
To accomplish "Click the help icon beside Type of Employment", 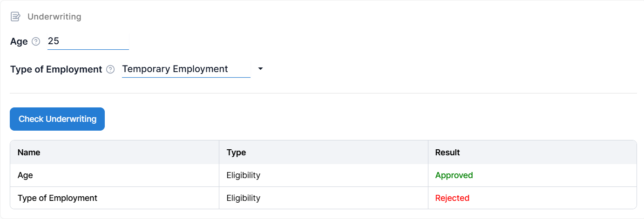I will [110, 69].
